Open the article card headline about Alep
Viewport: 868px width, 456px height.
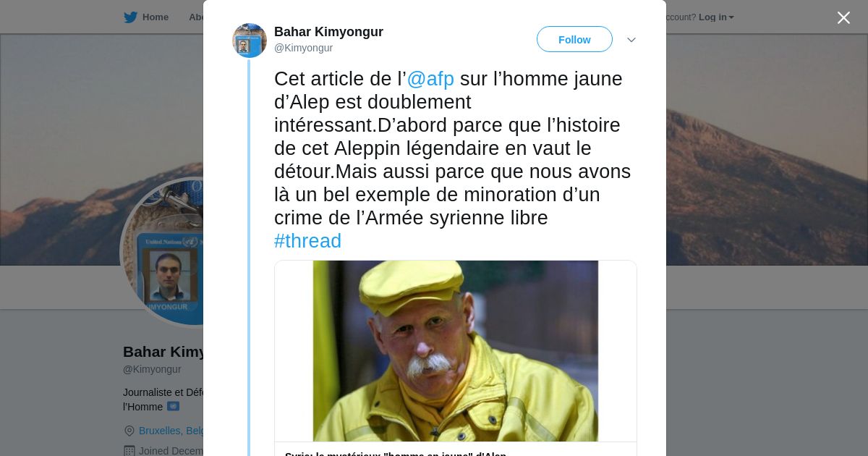coord(396,453)
